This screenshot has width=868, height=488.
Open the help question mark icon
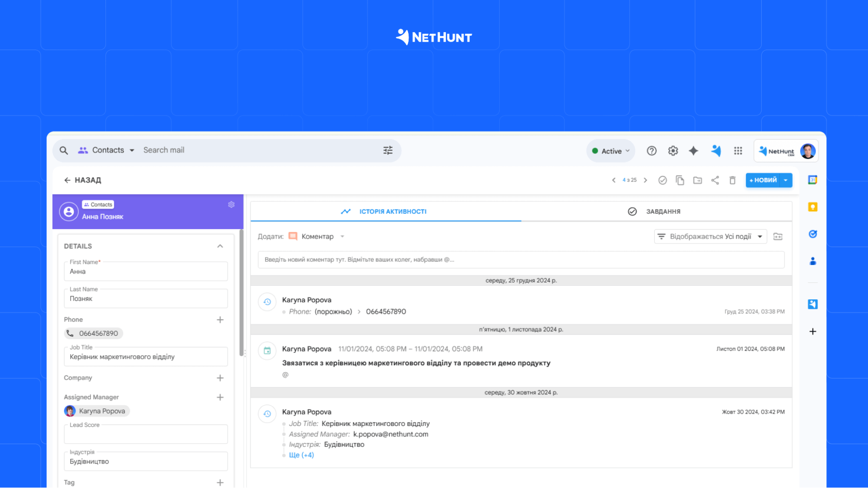651,151
